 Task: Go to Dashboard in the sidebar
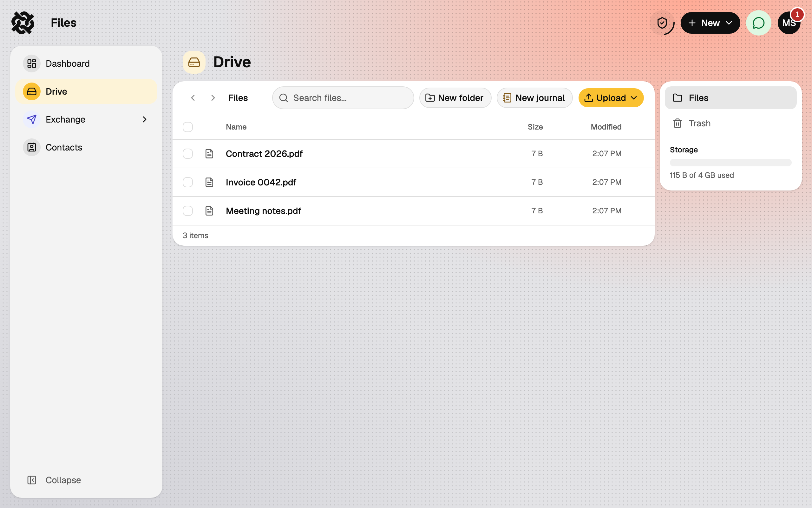pyautogui.click(x=86, y=63)
